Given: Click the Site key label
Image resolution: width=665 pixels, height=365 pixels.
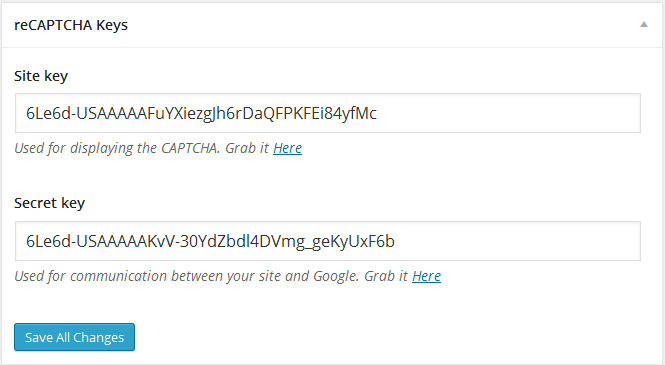Looking at the screenshot, I should (41, 76).
